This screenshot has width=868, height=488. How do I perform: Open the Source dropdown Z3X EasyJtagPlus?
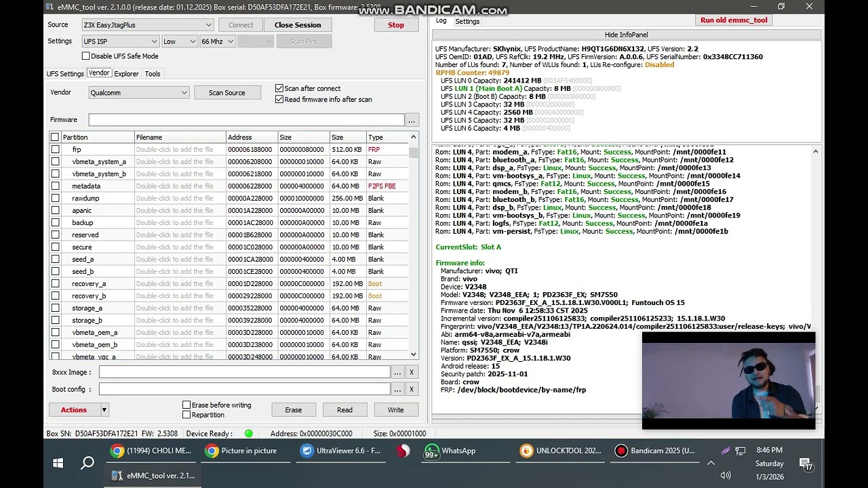pyautogui.click(x=147, y=25)
